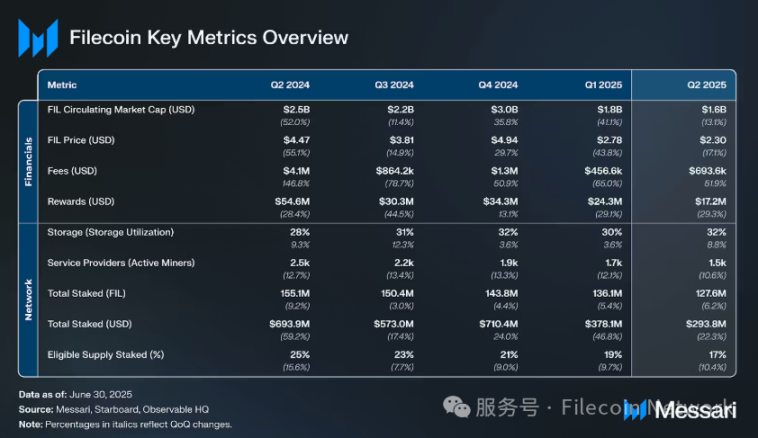Click the Source line listing Messari, Starboard
Viewport: 758px width, 438px height.
pos(111,410)
